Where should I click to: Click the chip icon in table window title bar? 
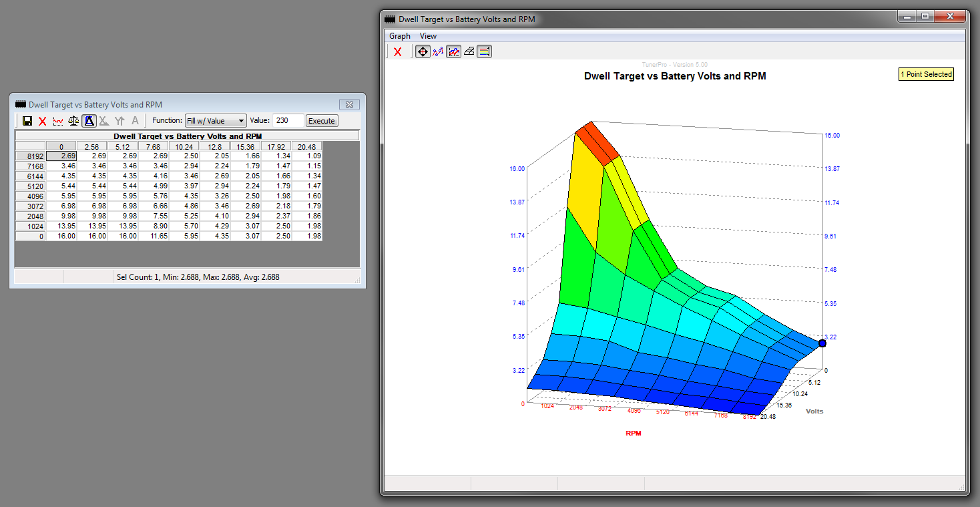[21, 104]
